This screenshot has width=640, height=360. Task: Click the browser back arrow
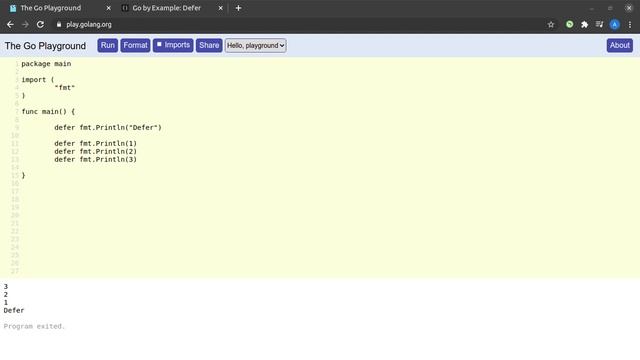10,24
